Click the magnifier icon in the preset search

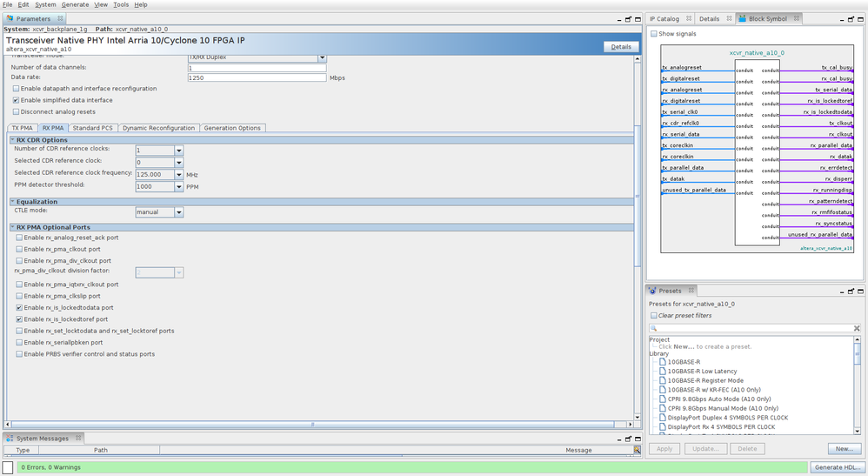654,328
